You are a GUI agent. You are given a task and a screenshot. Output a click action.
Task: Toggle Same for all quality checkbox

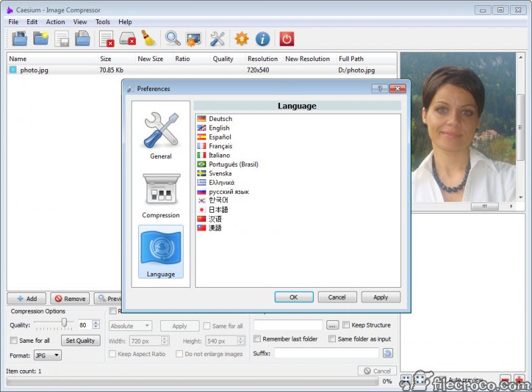coord(13,340)
